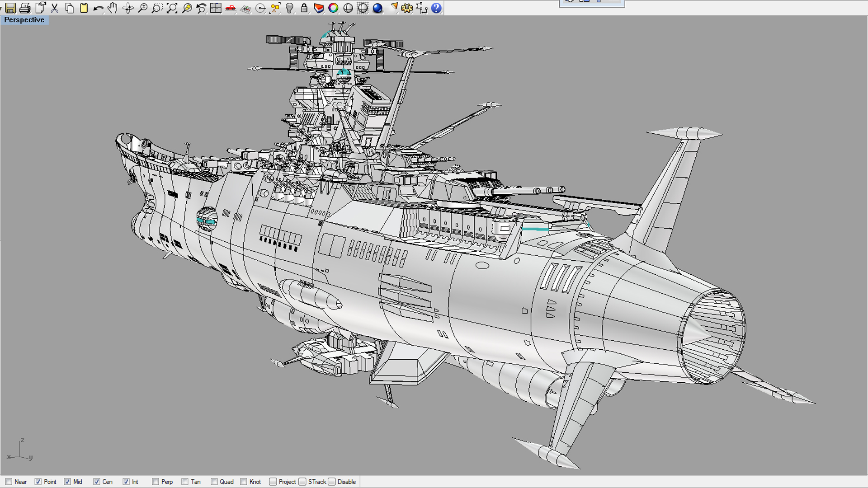
Task: Zoom to selected objects
Action: pos(187,8)
